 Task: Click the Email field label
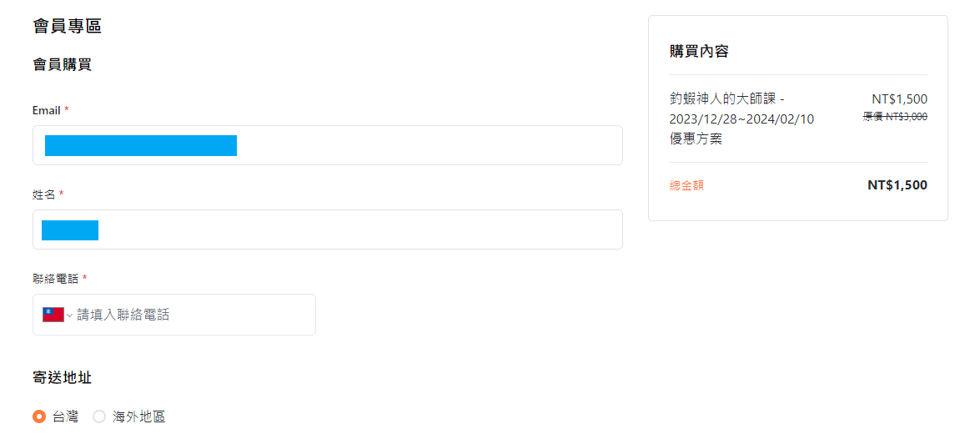tap(47, 110)
